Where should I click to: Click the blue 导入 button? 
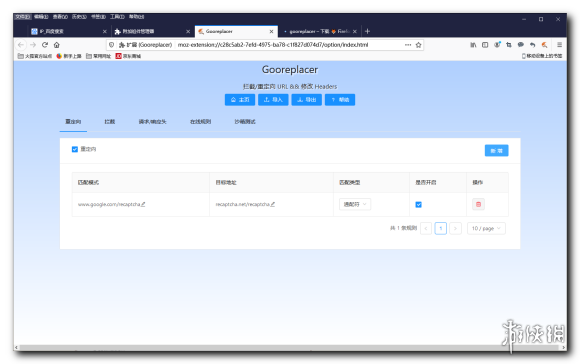coord(273,100)
